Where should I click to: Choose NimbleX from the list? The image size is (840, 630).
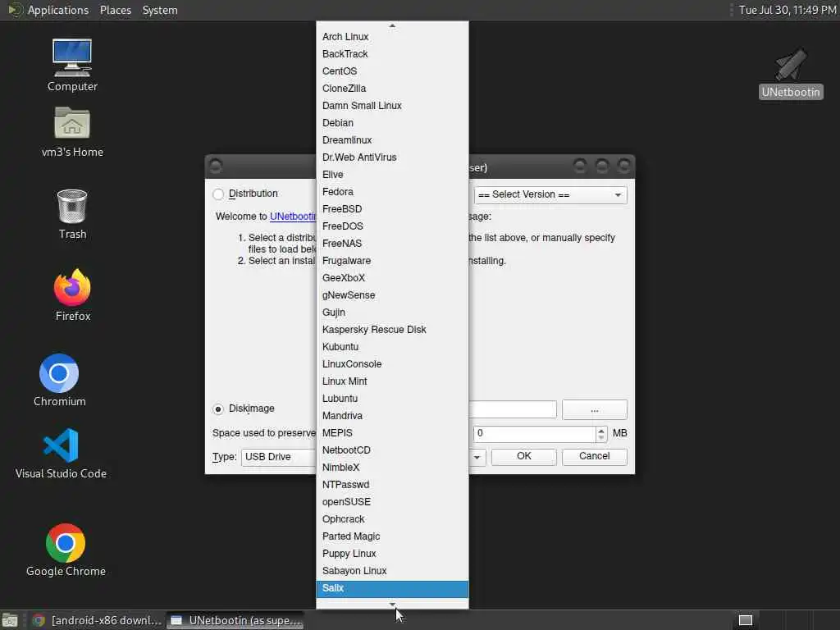coord(392,468)
